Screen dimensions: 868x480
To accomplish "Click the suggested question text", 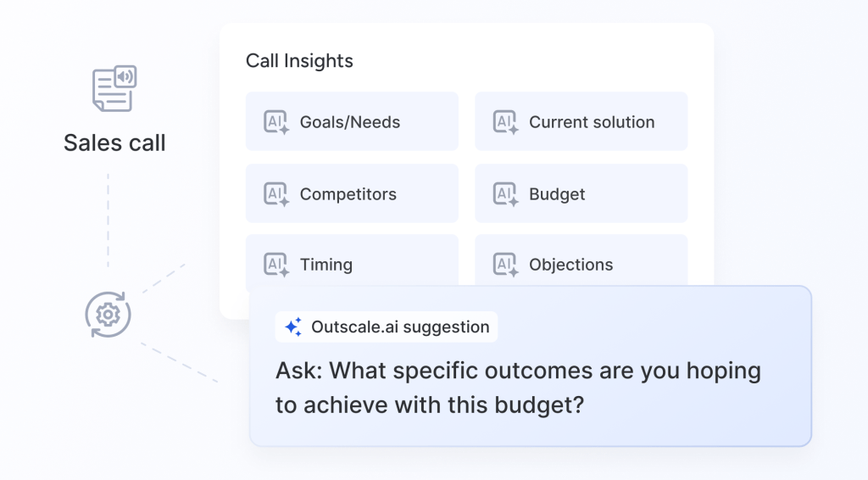I will [517, 371].
